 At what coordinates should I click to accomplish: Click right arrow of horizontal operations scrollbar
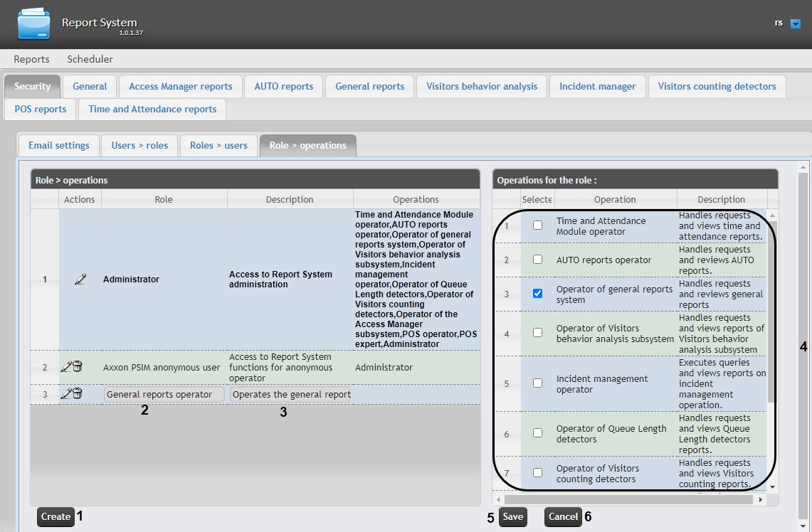761,500
